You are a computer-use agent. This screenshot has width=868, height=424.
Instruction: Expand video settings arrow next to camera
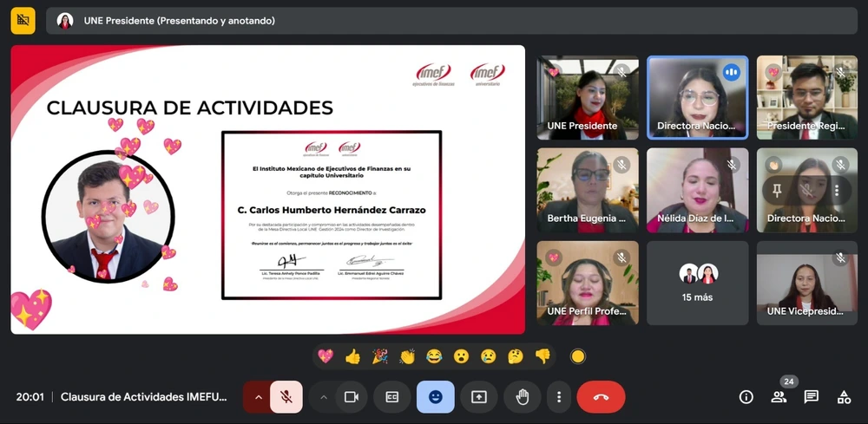tap(324, 397)
